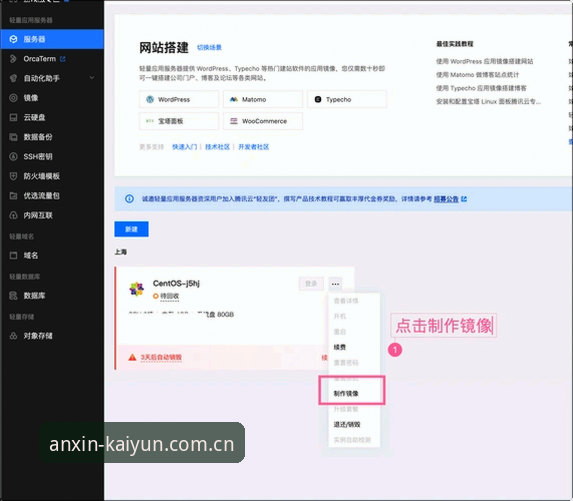Open the Typecho 应用镜像搭建博客 tutorial
Screen dimensions: 573x501
click(x=481, y=88)
